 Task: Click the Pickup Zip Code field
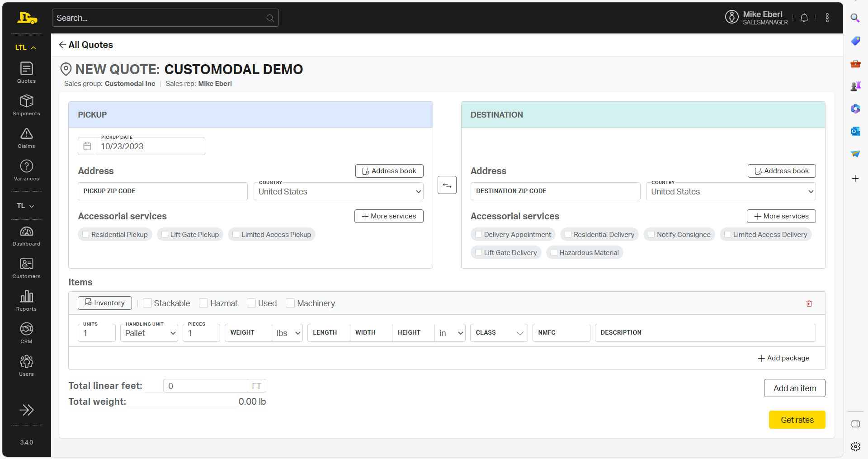coord(163,191)
